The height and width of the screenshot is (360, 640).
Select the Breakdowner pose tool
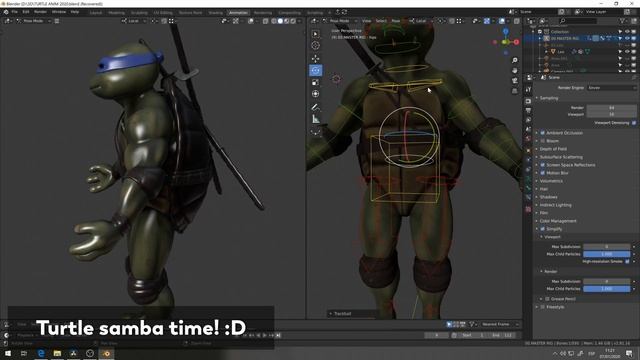coord(316,132)
